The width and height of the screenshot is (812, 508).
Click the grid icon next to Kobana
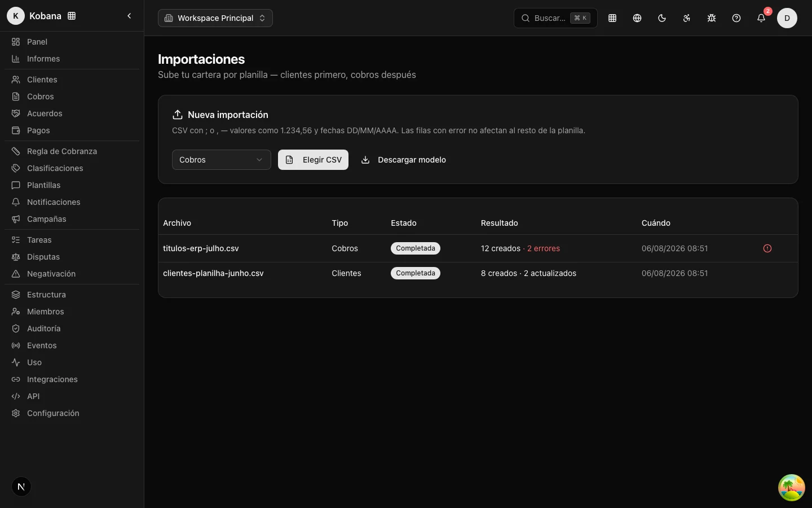pyautogui.click(x=72, y=16)
